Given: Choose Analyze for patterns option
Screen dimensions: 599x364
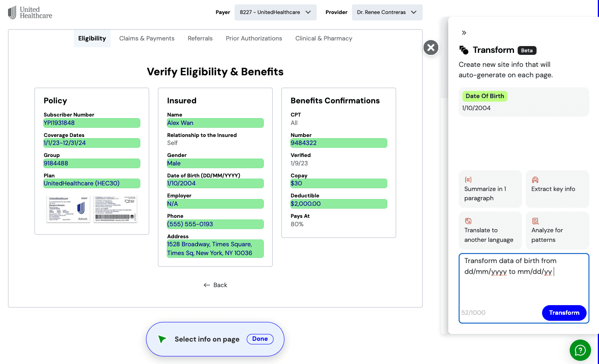Looking at the screenshot, I should point(557,230).
